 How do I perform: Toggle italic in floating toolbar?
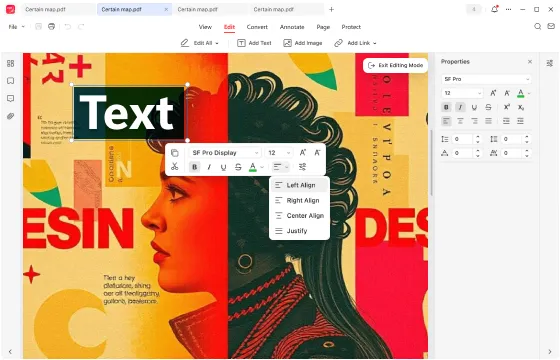click(x=209, y=167)
